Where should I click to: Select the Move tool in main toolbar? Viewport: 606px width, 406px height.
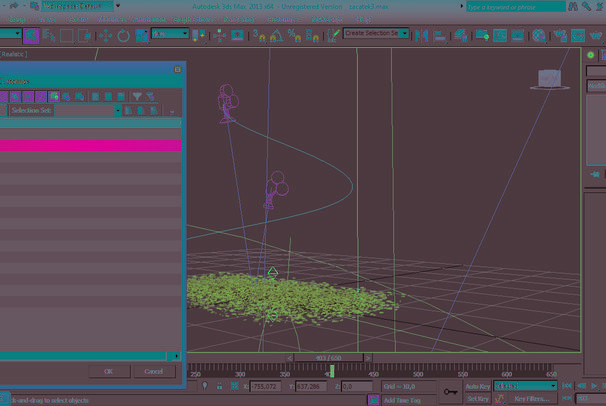point(107,35)
